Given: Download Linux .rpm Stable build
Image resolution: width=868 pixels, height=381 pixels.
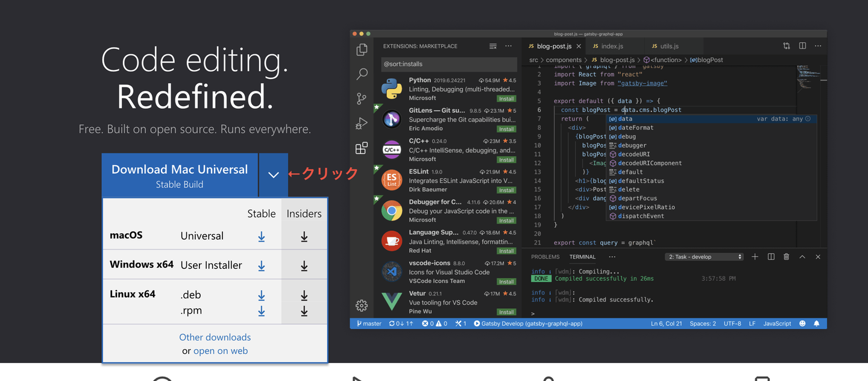Looking at the screenshot, I should 262,311.
